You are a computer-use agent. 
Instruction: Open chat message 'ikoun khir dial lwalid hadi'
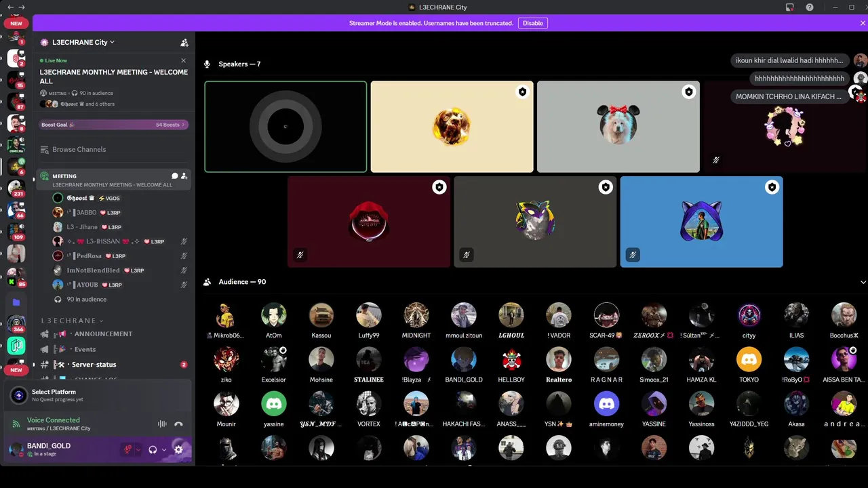coord(789,60)
